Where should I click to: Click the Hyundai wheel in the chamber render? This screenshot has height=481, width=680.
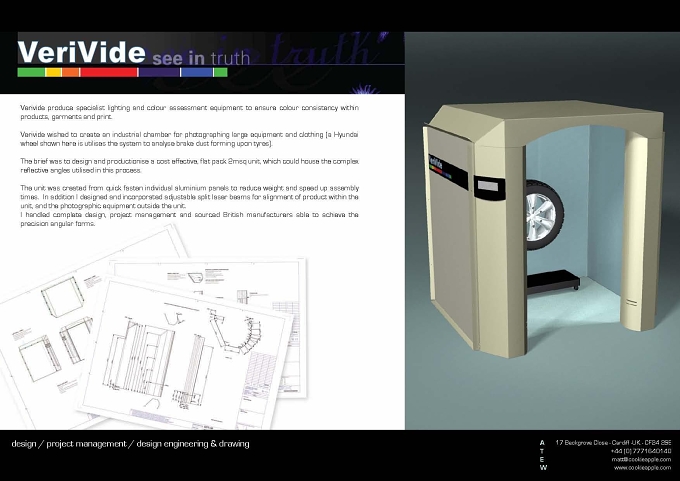click(x=544, y=215)
